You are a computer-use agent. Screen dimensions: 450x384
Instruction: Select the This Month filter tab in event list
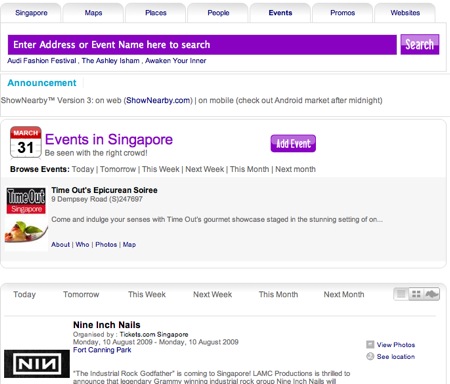pos(278,295)
